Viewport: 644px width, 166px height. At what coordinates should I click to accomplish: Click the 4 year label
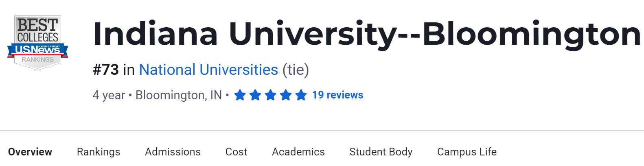tap(109, 95)
